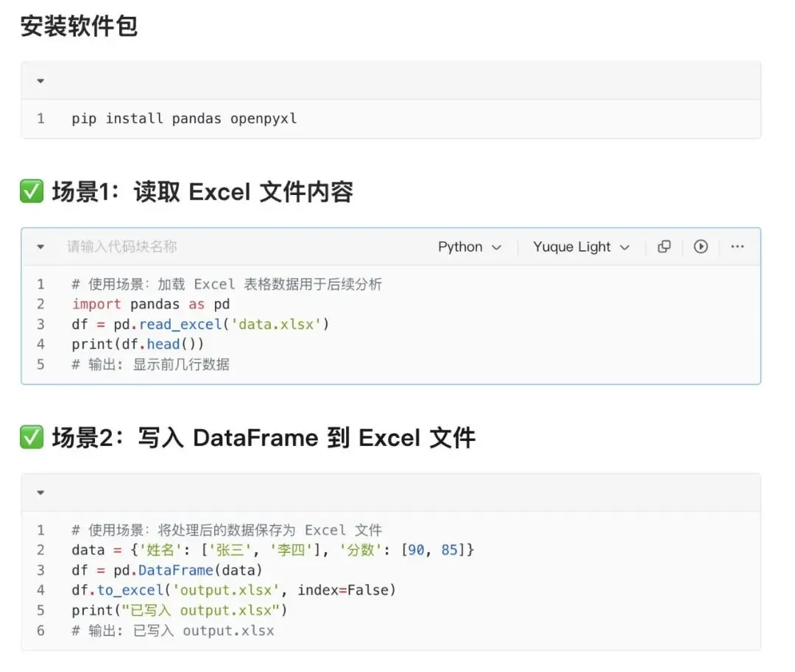Viewport: 795px width, 672px height.
Task: Open the Yuque Light theme dropdown
Action: pyautogui.click(x=581, y=247)
